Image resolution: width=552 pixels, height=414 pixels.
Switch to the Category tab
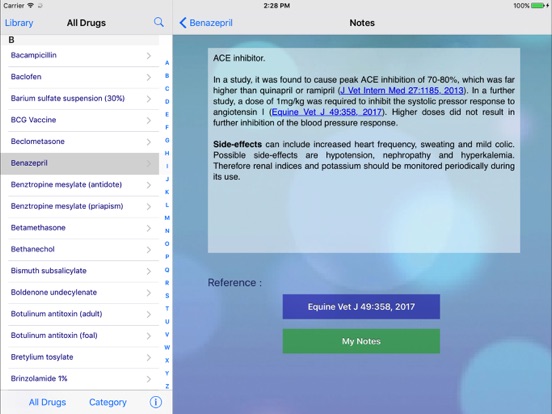(108, 402)
